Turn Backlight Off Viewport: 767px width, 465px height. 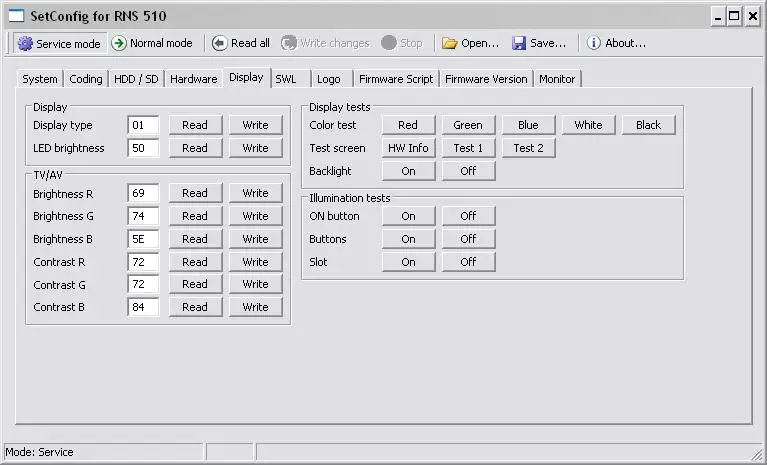469,171
